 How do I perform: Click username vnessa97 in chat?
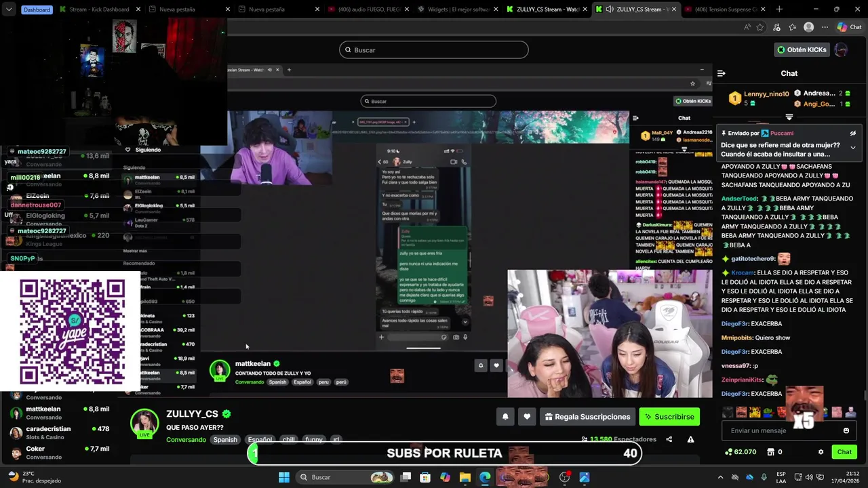click(734, 366)
